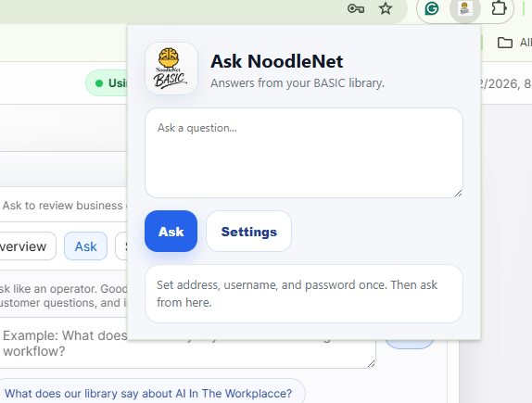Toggle the NoodleNet BASIC extension icon
The image size is (532, 403).
pyautogui.click(x=465, y=8)
